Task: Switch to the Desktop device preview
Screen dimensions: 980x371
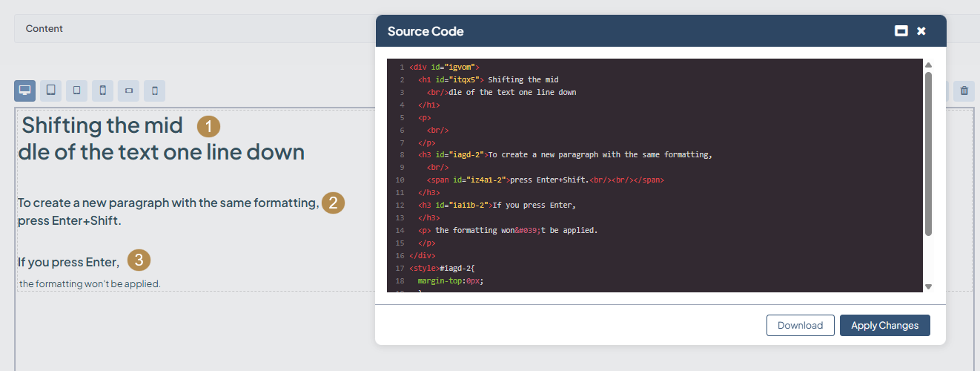Action: point(24,91)
